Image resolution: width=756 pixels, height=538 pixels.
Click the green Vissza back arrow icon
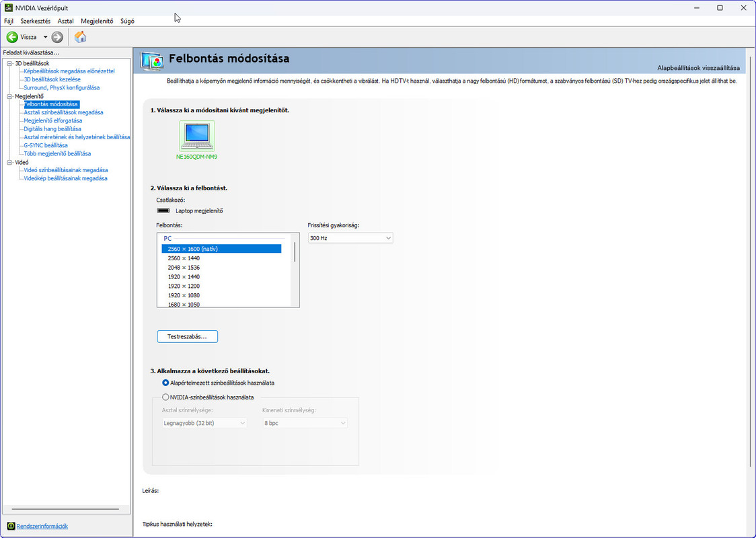12,37
